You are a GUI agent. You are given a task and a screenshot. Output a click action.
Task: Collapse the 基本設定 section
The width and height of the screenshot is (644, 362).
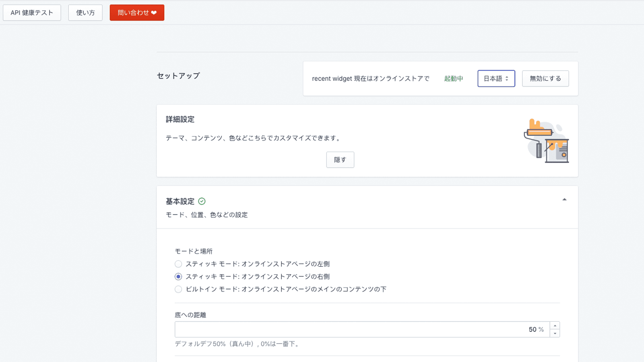click(565, 199)
